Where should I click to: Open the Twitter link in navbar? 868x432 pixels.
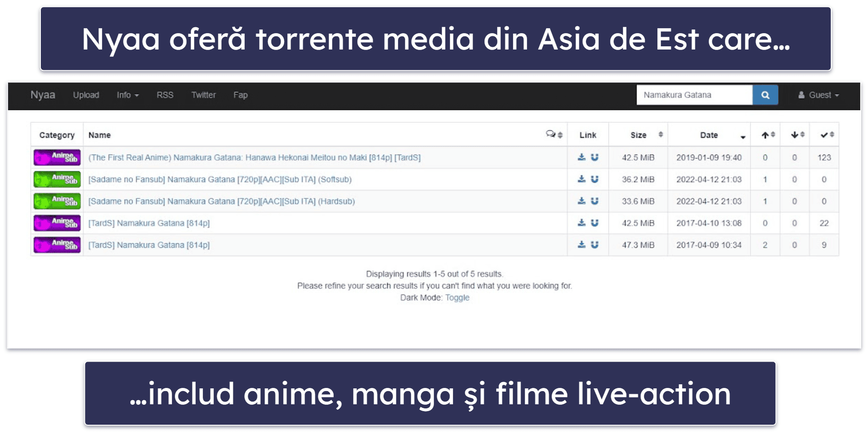point(203,95)
